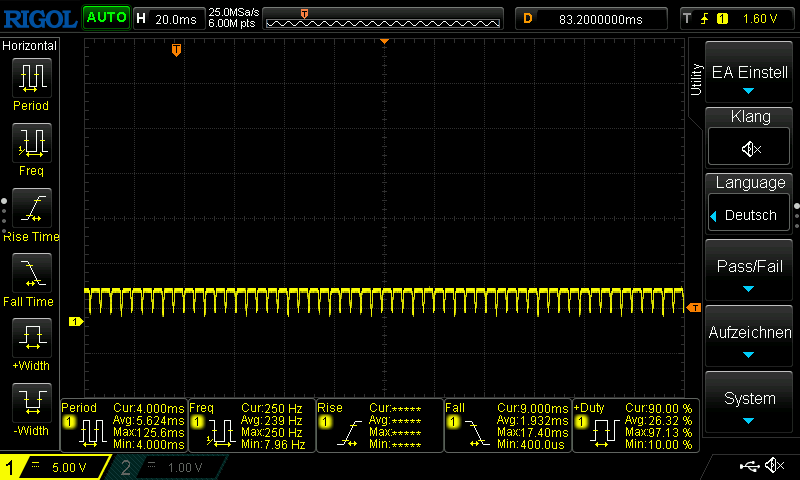Open the Aufzeichnen menu
This screenshot has height=480, width=800.
coord(750,337)
